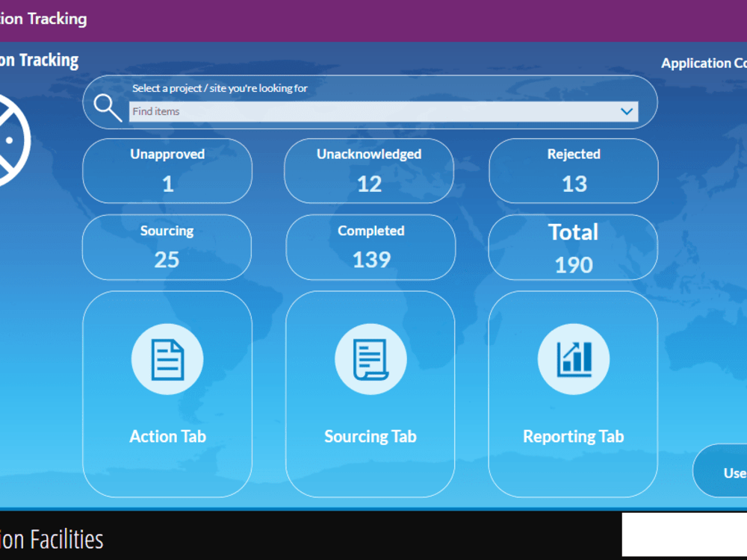View the Unacknowledged card showing 12
This screenshot has width=747, height=560.
369,171
